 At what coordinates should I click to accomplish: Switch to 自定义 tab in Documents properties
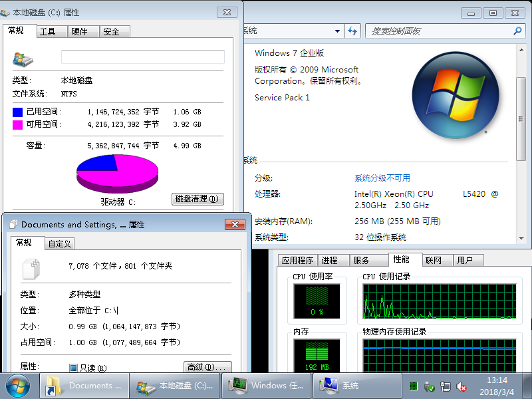click(60, 243)
